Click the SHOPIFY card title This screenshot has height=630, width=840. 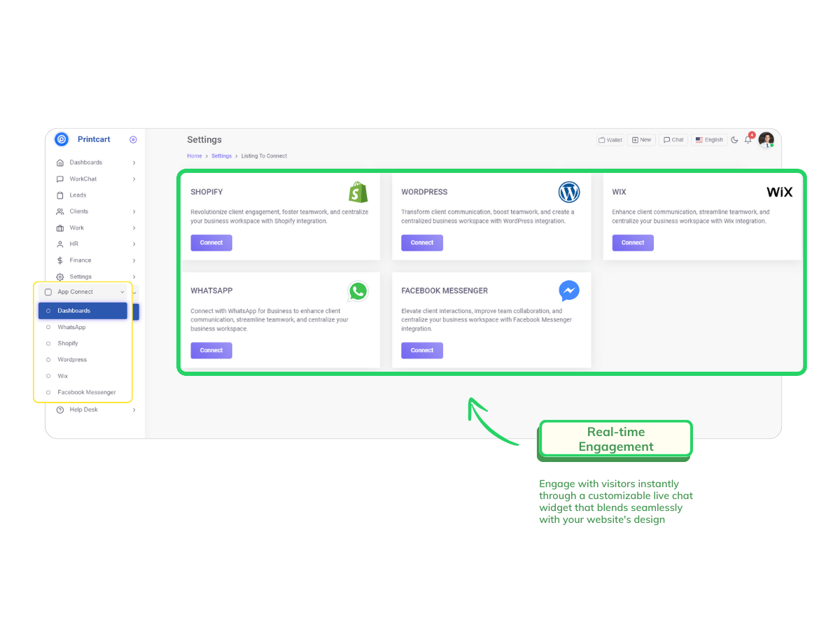point(206,192)
